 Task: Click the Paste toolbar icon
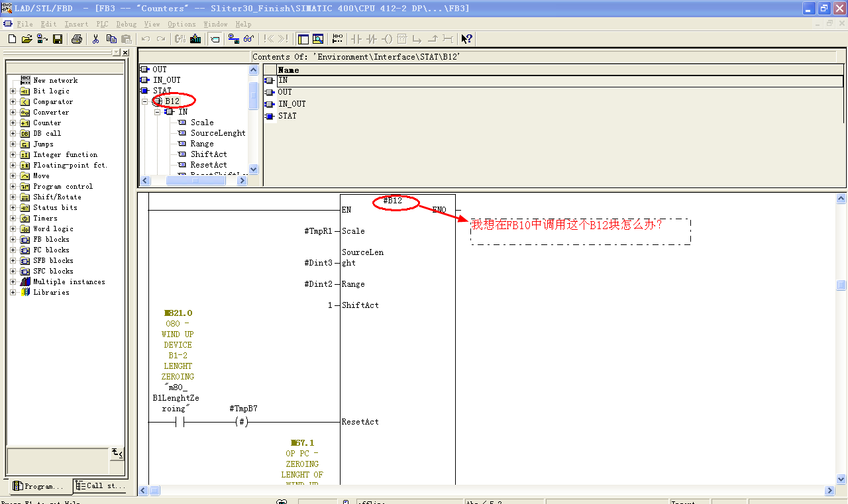tap(127, 39)
